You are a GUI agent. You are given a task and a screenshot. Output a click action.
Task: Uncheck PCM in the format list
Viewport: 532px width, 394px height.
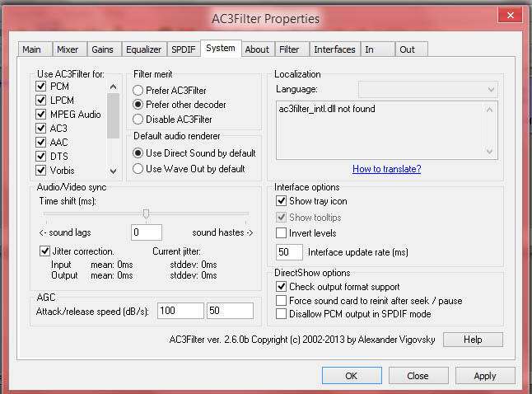pyautogui.click(x=40, y=87)
